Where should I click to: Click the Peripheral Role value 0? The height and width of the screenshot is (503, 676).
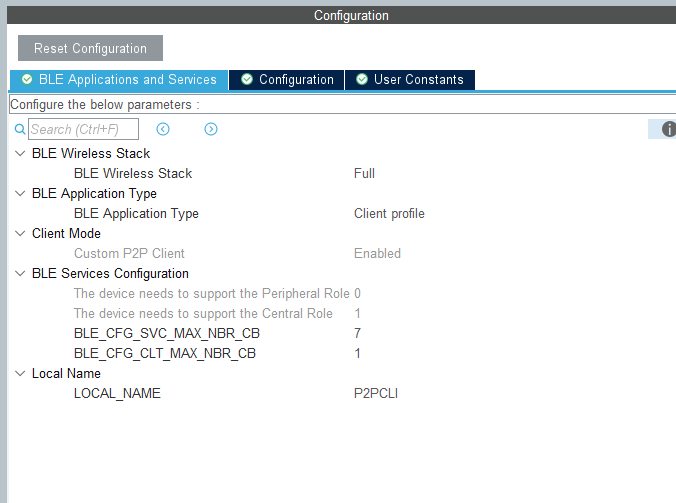[x=357, y=294]
